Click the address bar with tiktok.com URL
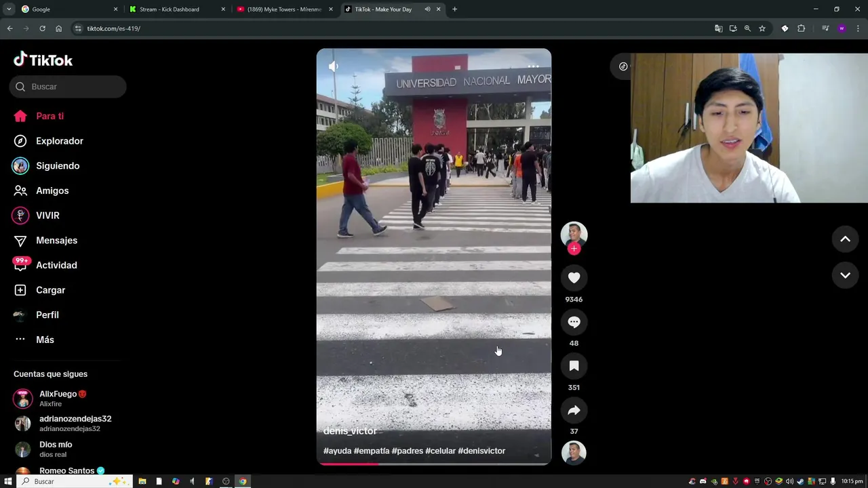This screenshot has height=488, width=868. (393, 28)
